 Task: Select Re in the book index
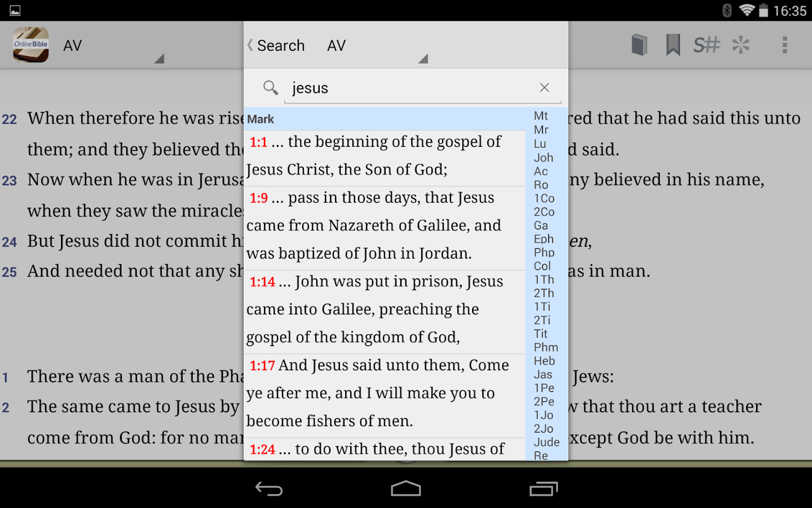click(x=541, y=455)
